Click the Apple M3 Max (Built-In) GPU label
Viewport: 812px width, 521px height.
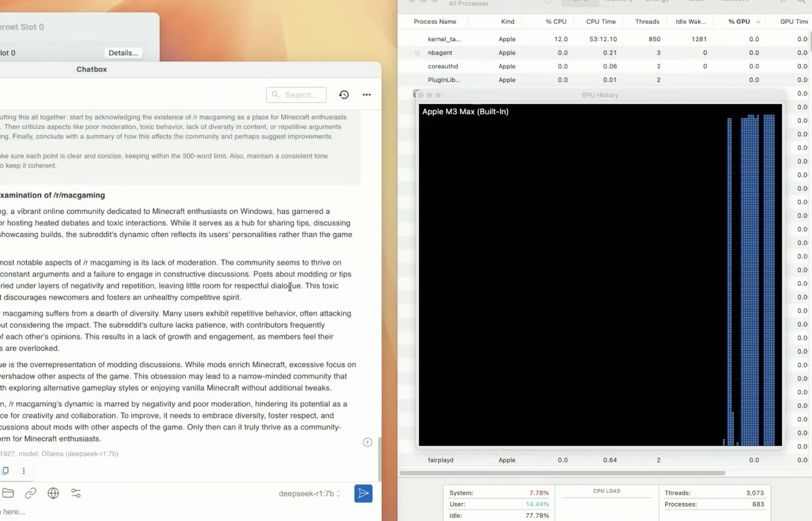[x=465, y=112]
